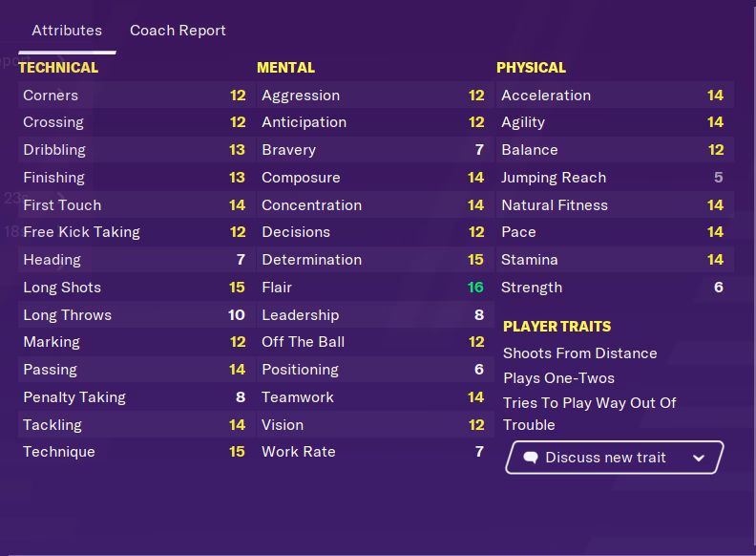Click the Strength attribute row

tap(611, 288)
